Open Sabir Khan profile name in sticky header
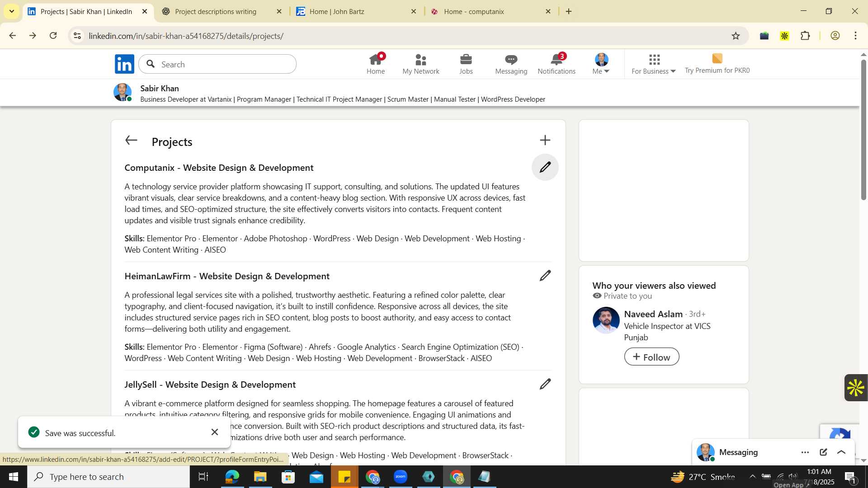Image resolution: width=868 pixels, height=488 pixels. (x=160, y=89)
